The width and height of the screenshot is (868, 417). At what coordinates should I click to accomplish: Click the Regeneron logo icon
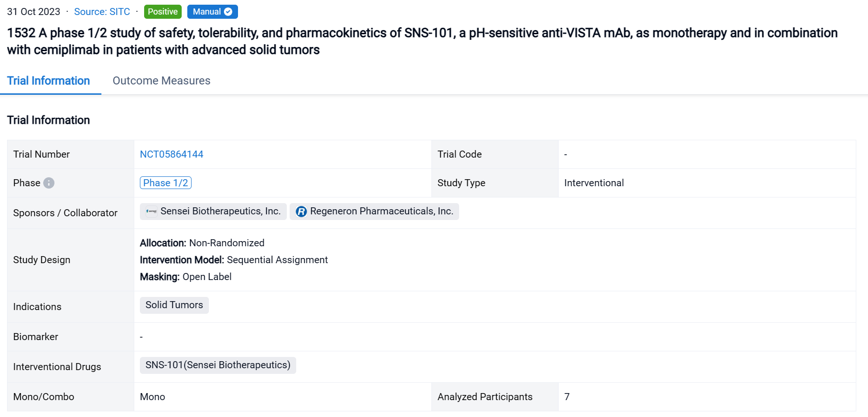click(x=301, y=212)
